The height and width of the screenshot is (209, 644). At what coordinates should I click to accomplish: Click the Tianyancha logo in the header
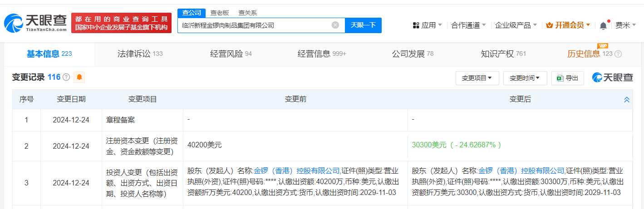click(35, 23)
